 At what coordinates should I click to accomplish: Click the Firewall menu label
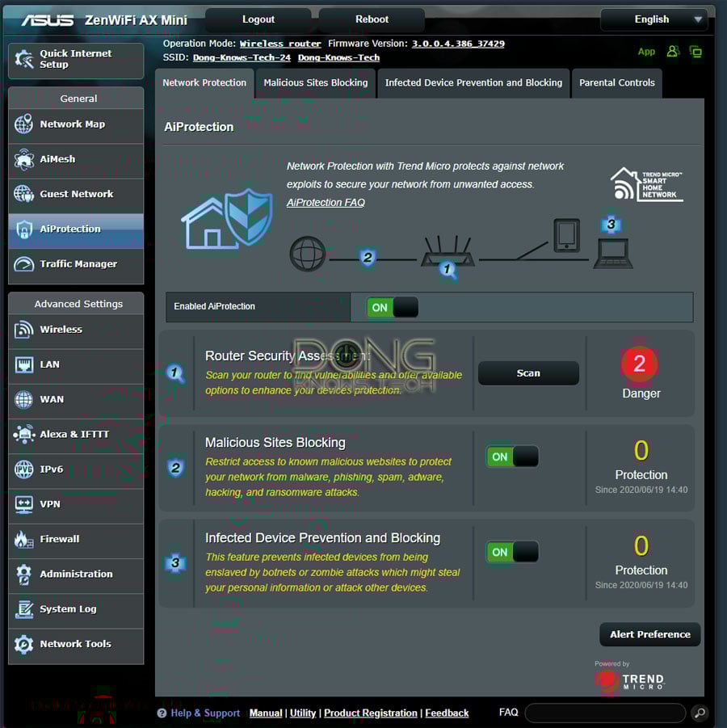(x=60, y=539)
